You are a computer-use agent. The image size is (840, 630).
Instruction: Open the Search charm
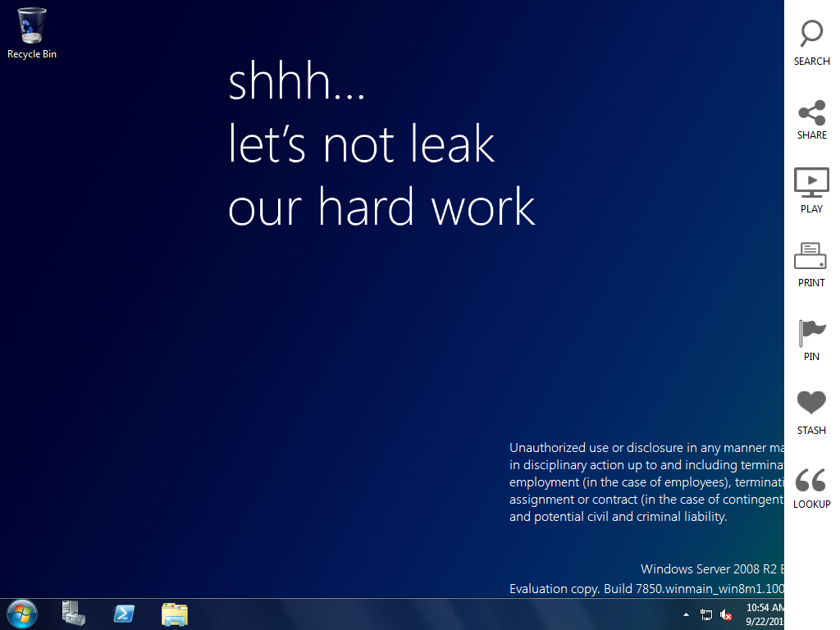tap(811, 43)
